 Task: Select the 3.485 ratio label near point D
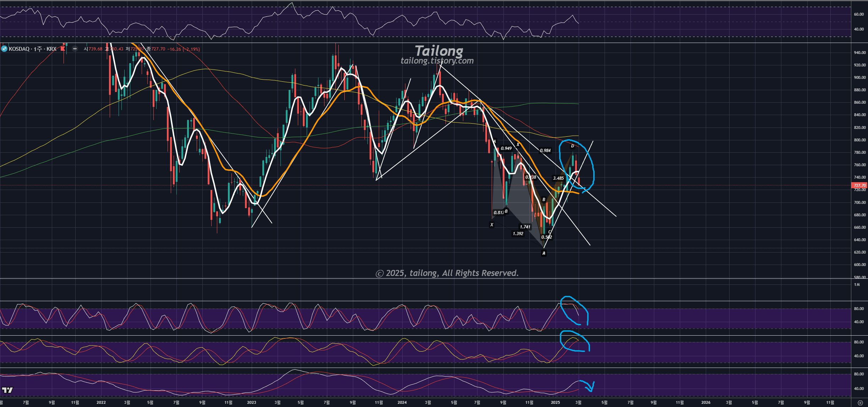click(x=558, y=178)
